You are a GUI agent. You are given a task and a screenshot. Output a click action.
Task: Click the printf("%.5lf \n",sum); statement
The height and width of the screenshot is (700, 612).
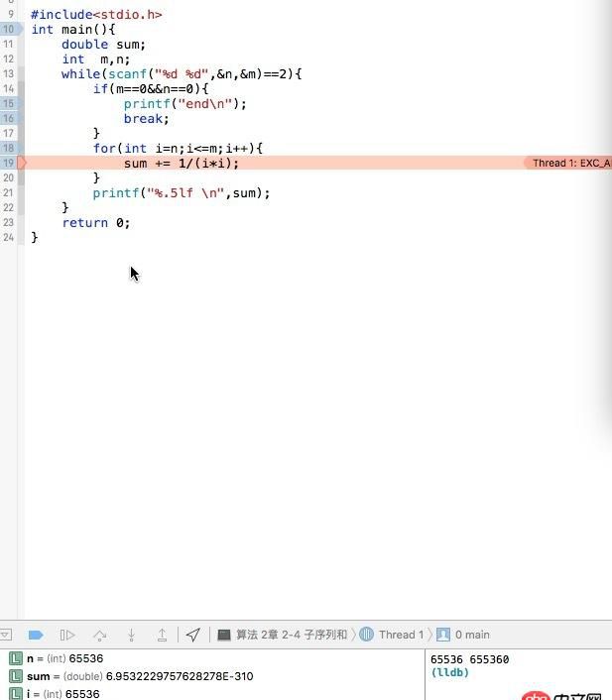[x=182, y=193]
